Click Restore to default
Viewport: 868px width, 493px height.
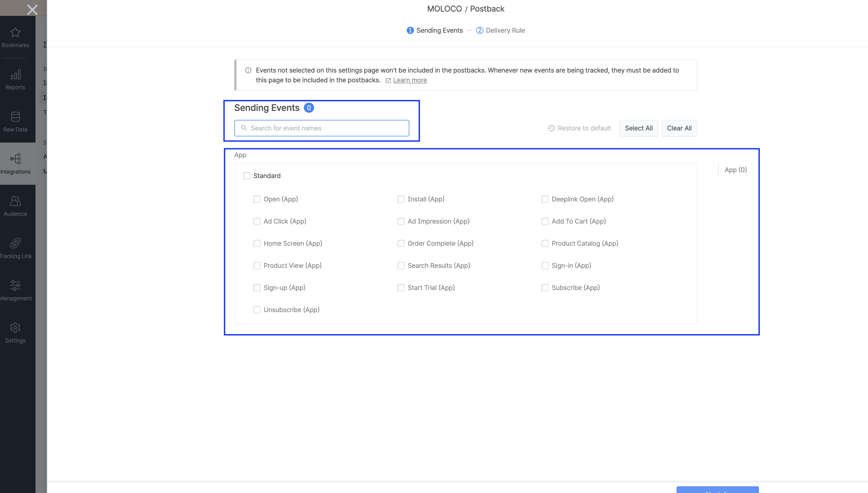pyautogui.click(x=579, y=128)
